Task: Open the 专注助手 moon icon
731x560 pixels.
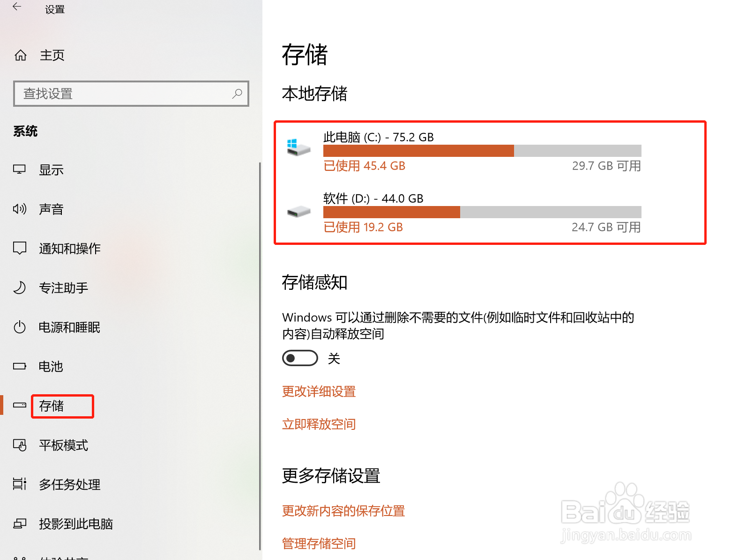Action: click(19, 287)
